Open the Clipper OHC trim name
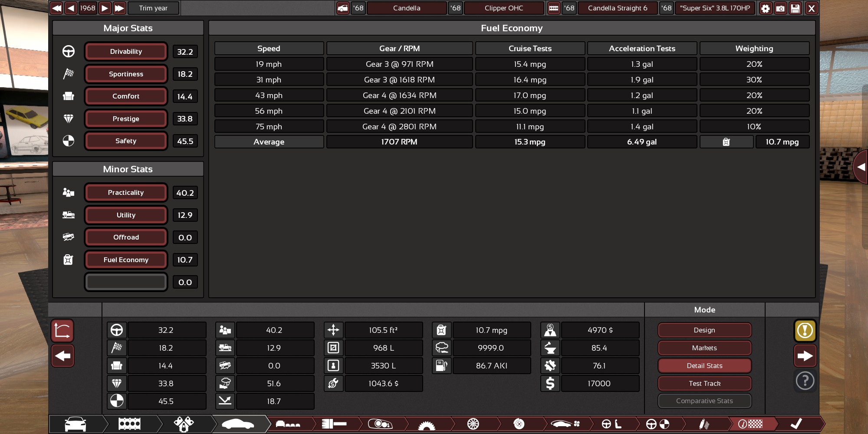Image resolution: width=868 pixels, height=434 pixels. click(504, 8)
